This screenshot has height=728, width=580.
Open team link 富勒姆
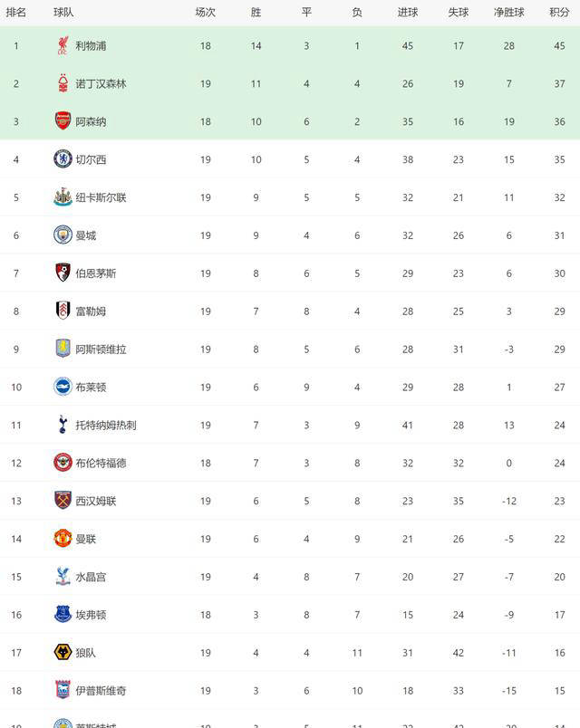click(92, 311)
